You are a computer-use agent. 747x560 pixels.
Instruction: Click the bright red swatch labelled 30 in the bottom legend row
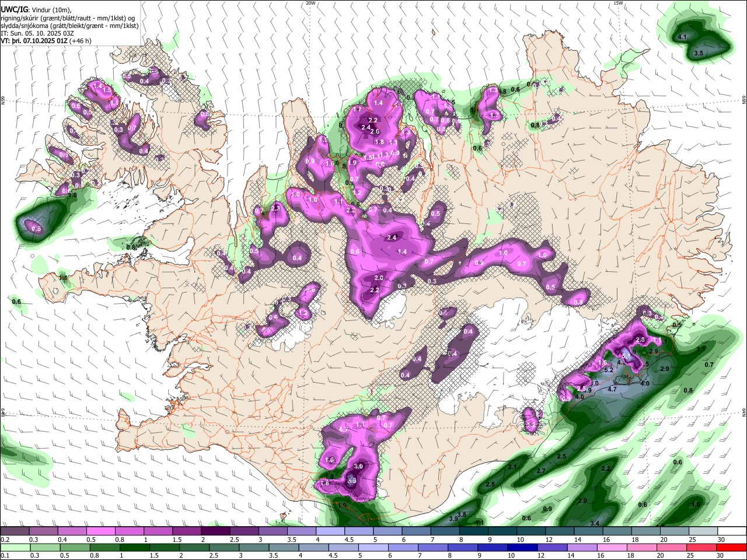coord(731,548)
